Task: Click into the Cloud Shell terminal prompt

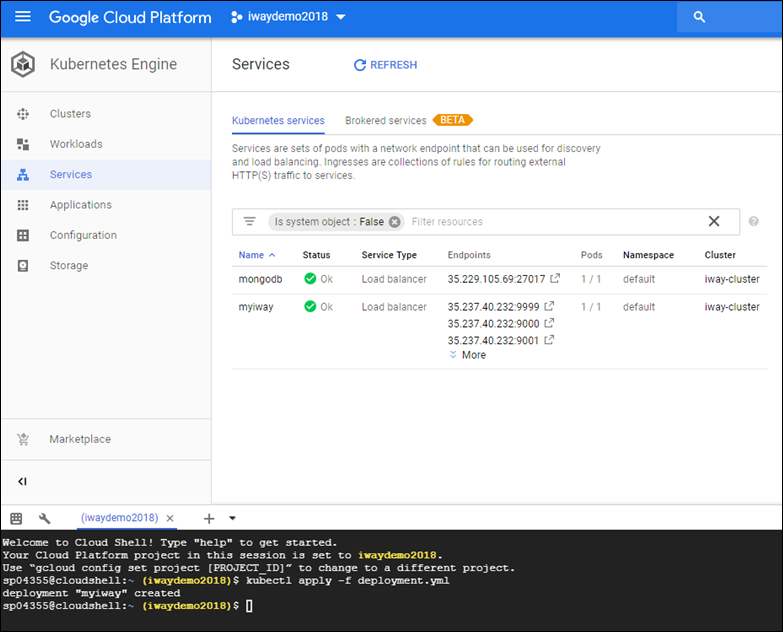Action: [249, 606]
